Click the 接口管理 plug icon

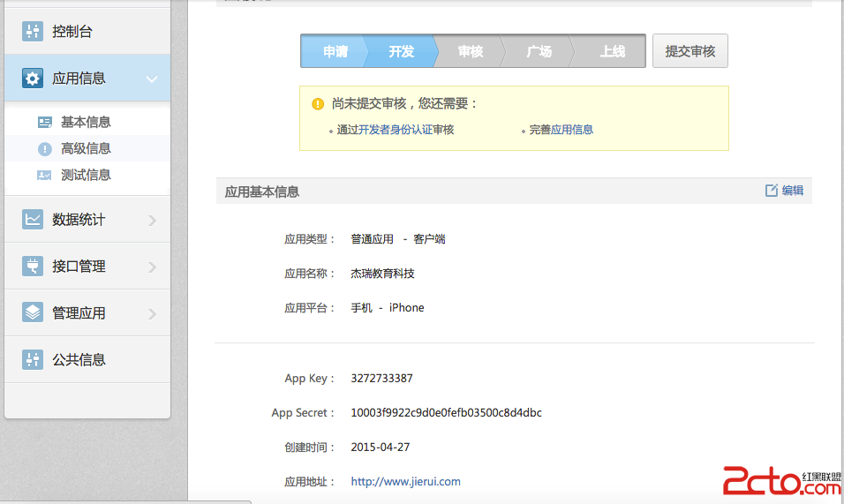click(x=33, y=267)
